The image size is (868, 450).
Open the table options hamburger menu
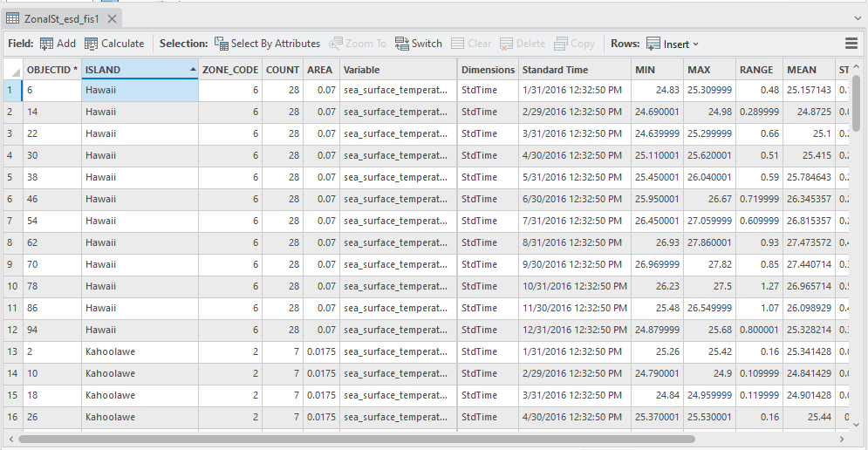tap(851, 44)
